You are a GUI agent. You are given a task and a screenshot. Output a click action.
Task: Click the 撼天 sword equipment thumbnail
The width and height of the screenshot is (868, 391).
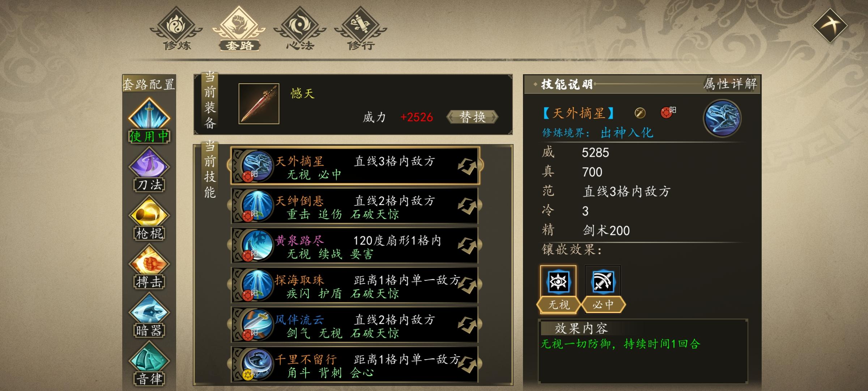(259, 104)
